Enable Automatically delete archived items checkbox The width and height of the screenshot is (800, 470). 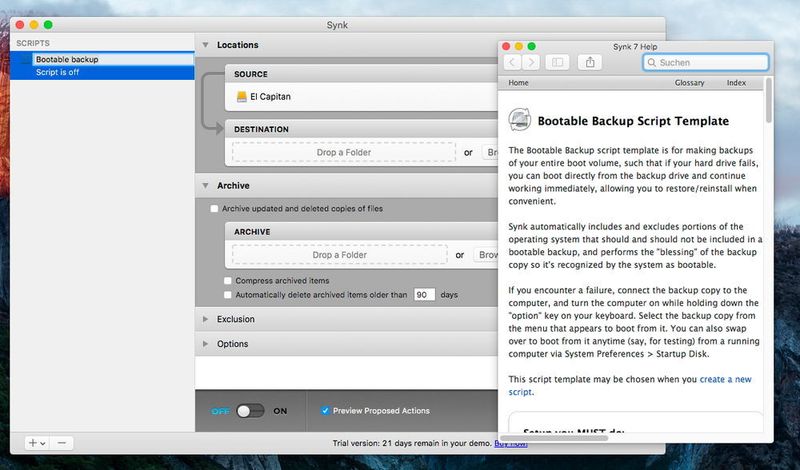[x=228, y=294]
